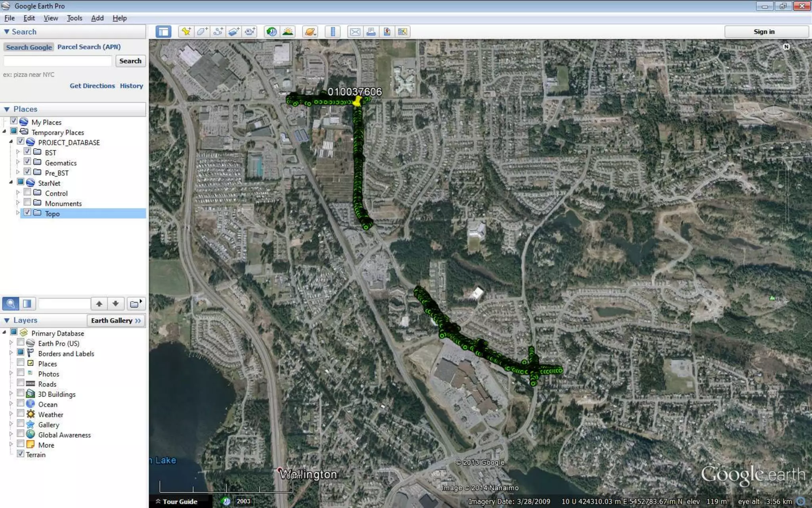Check the Monuments folder checkbox
This screenshot has width=812, height=508.
[x=27, y=202]
